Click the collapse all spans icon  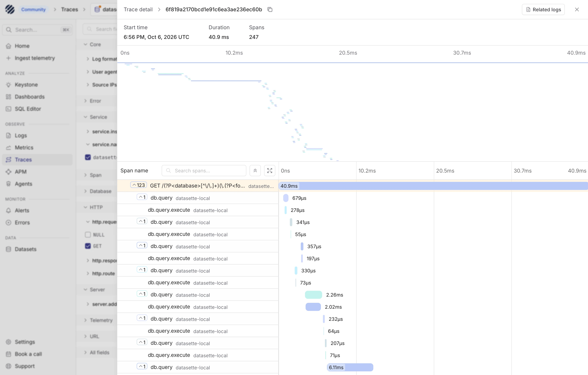click(255, 171)
